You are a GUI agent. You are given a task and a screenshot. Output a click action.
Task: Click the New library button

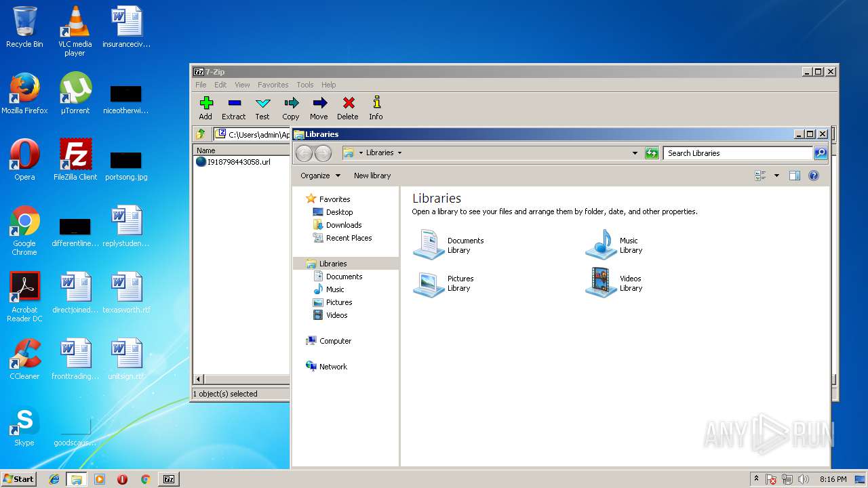(372, 176)
